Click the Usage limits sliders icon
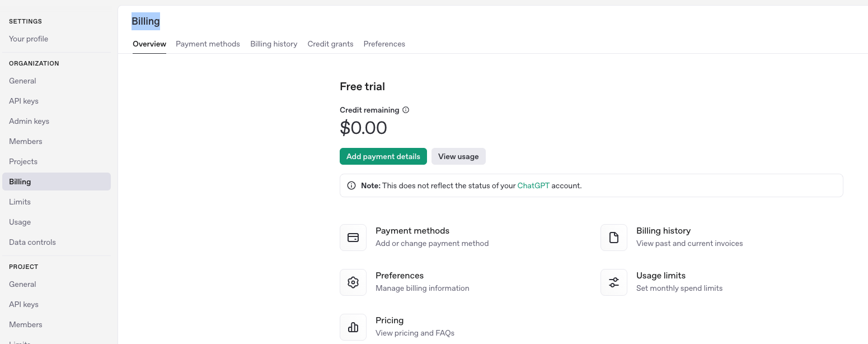868x344 pixels. 614,282
